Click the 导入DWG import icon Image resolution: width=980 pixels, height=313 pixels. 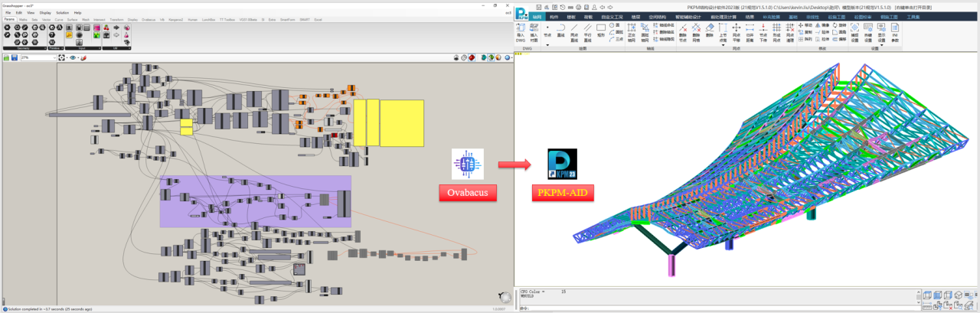point(521,31)
